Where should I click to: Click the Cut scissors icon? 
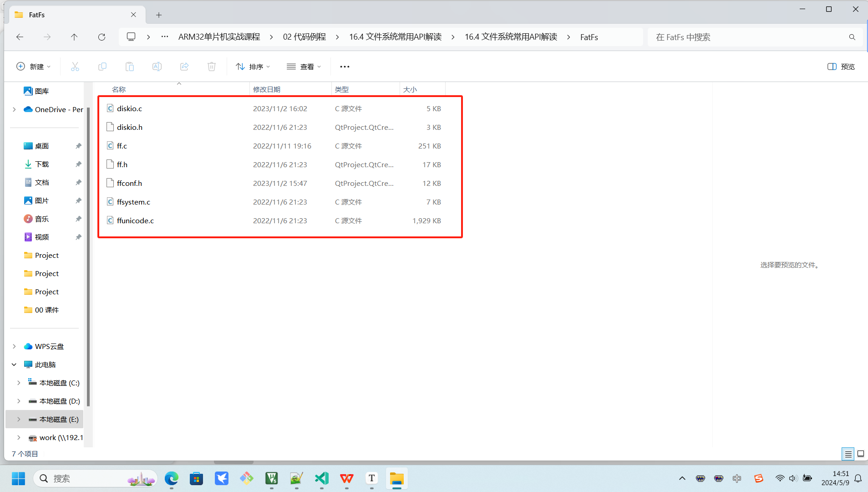tap(75, 67)
